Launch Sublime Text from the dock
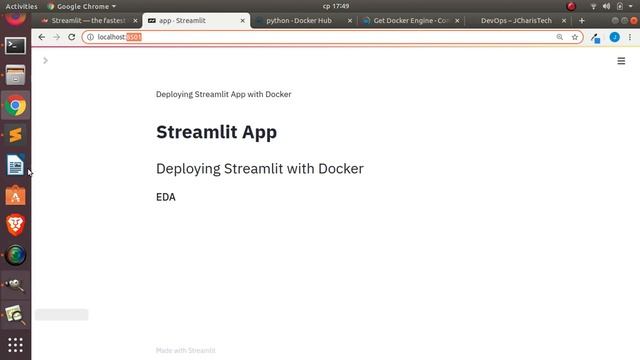This screenshot has height=360, width=640. (x=16, y=135)
